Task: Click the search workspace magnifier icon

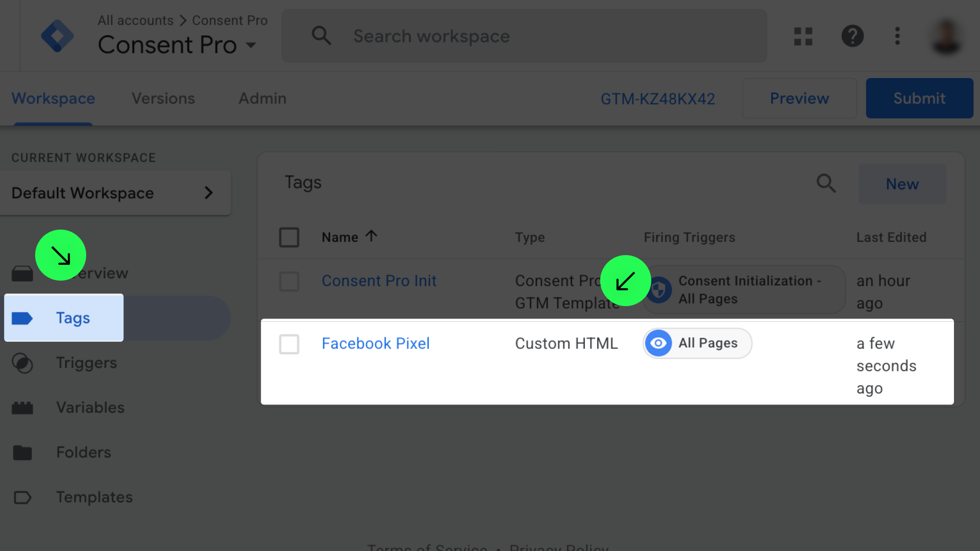Action: pos(322,36)
